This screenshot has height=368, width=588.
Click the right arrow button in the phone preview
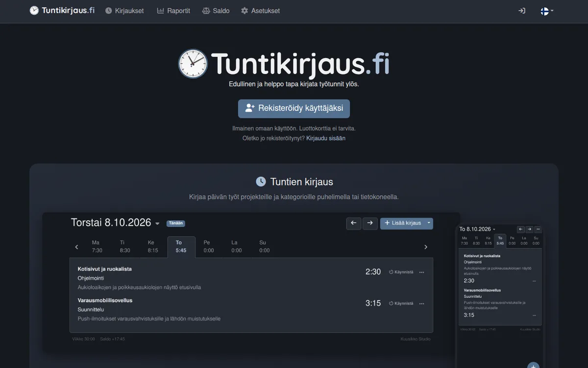click(x=529, y=229)
